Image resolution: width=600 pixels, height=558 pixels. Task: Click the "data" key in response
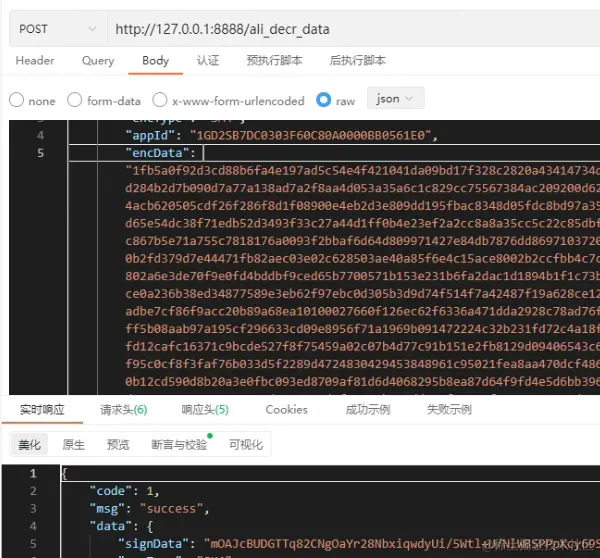[x=111, y=526]
